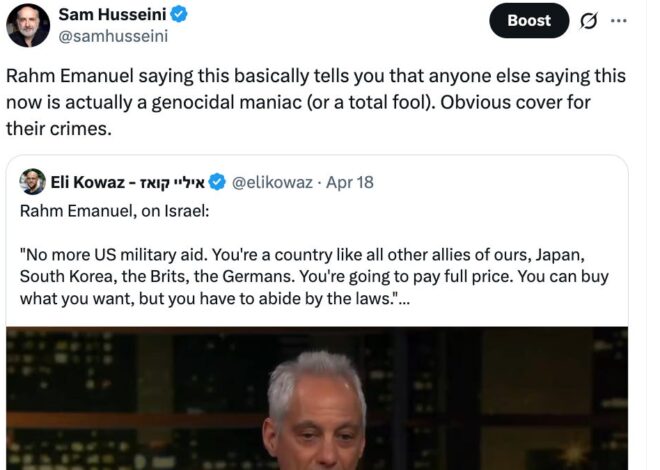This screenshot has width=660, height=470.
Task: Click Sam Husseini's blue verified badge
Action: click(179, 14)
